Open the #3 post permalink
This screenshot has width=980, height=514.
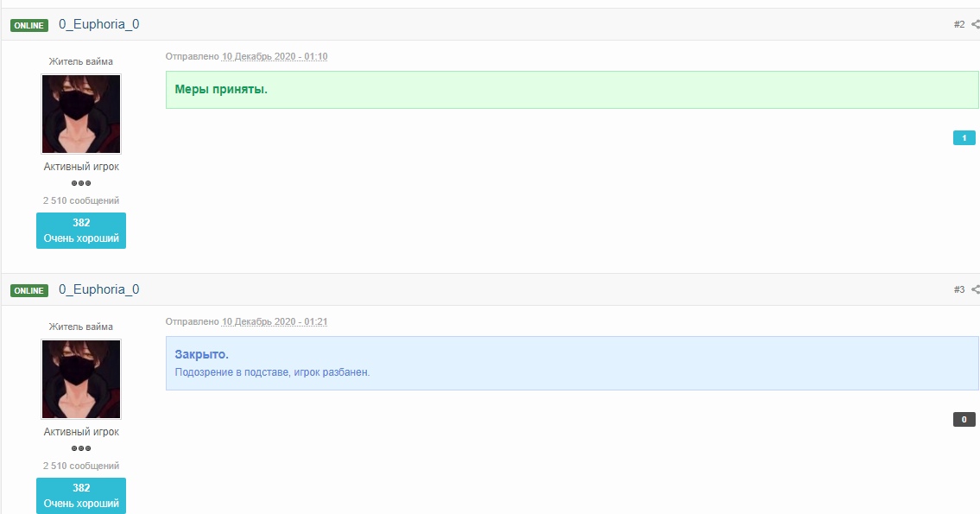[x=958, y=290]
